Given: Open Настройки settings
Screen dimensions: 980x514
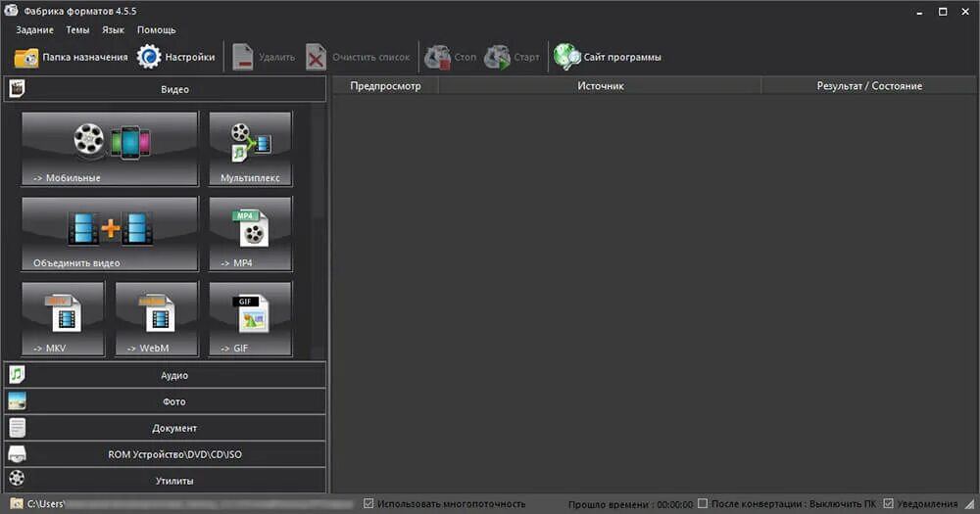Looking at the screenshot, I should point(175,58).
